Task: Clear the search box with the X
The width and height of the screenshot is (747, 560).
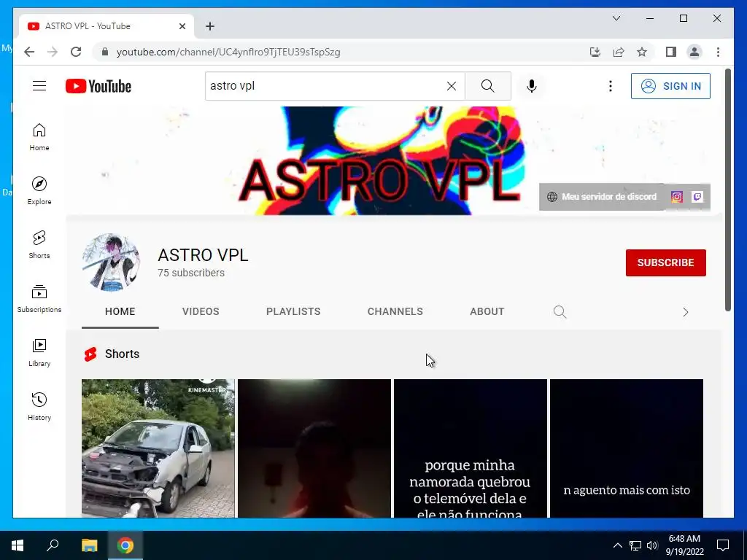Action: [x=451, y=86]
